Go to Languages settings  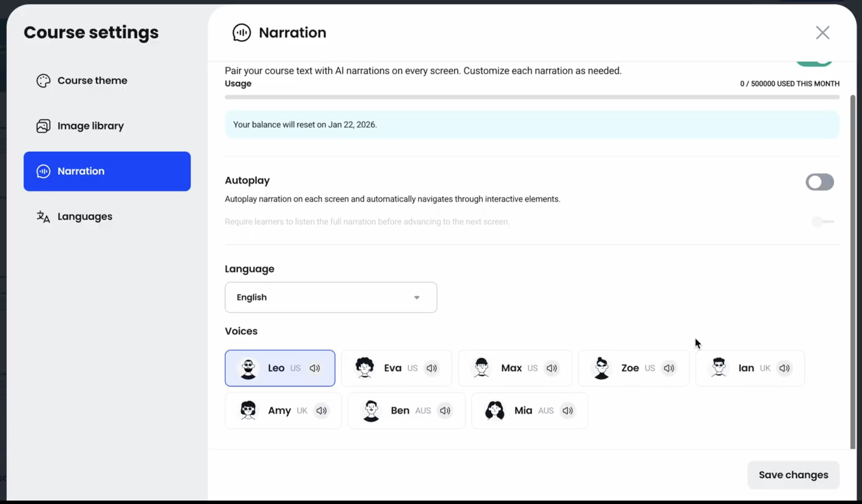point(107,216)
